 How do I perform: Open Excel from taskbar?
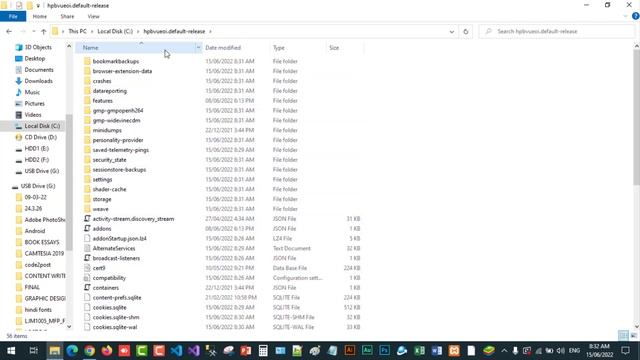tap(419, 351)
